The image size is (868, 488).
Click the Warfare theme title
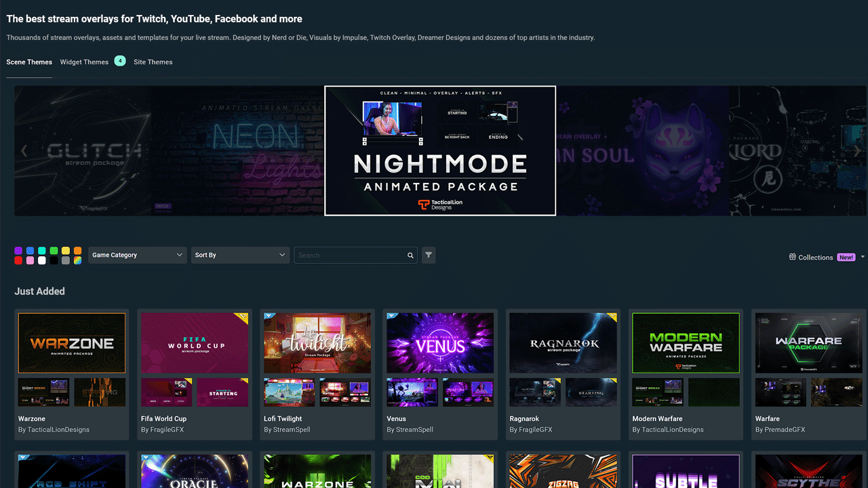point(768,419)
